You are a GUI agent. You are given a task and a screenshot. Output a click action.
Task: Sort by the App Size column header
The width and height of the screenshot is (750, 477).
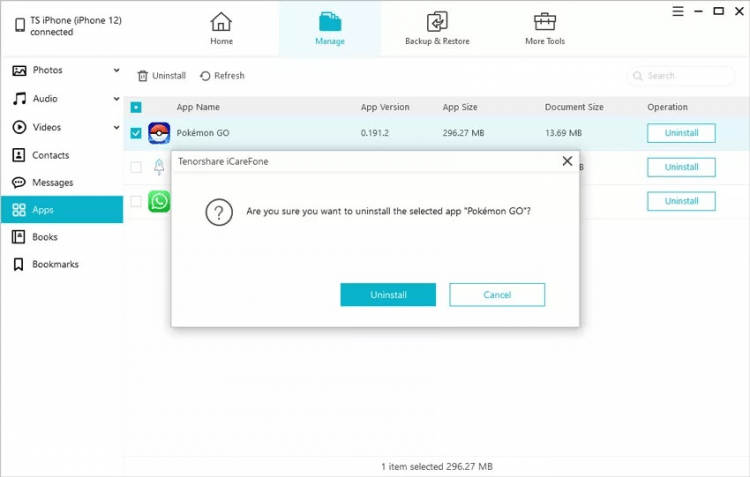(x=460, y=107)
